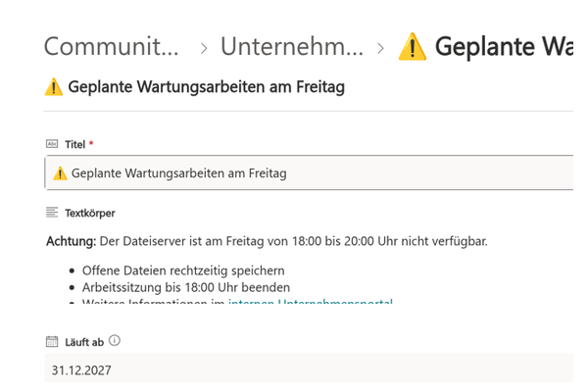The width and height of the screenshot is (588, 392).
Task: Click the Titel field label
Action: (75, 144)
